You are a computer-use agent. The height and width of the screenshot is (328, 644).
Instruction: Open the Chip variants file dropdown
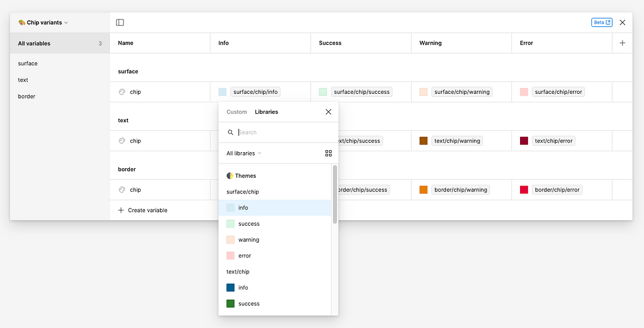coord(43,23)
